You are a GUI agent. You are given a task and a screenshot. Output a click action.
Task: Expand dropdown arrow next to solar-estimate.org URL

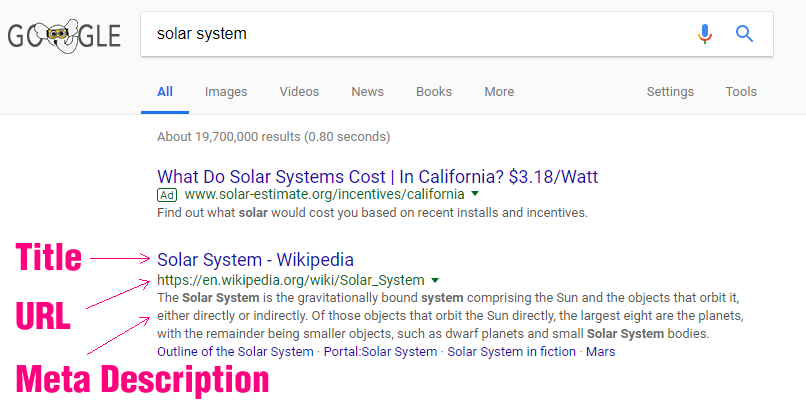tap(475, 194)
